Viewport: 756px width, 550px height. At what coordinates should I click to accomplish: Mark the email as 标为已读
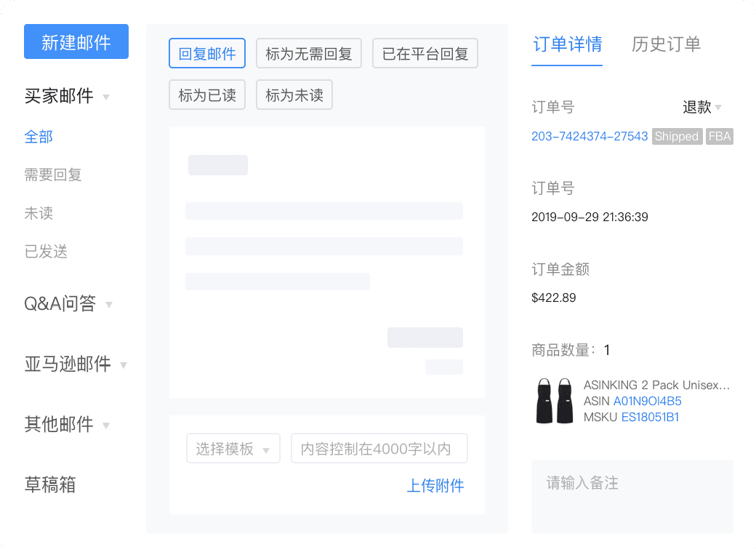(206, 94)
